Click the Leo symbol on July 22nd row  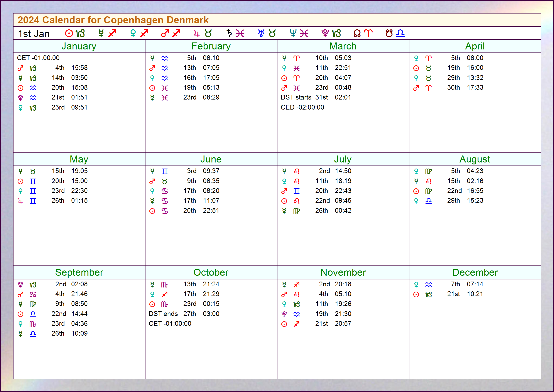tap(296, 201)
